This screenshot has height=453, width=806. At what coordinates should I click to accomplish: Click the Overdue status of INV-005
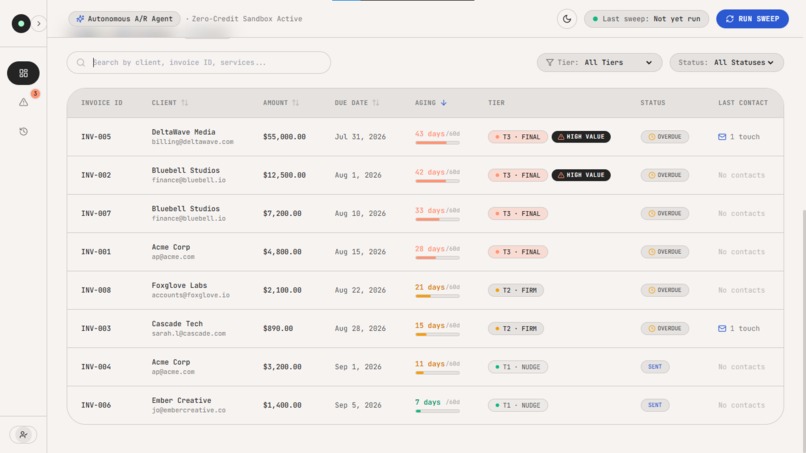[x=665, y=137]
